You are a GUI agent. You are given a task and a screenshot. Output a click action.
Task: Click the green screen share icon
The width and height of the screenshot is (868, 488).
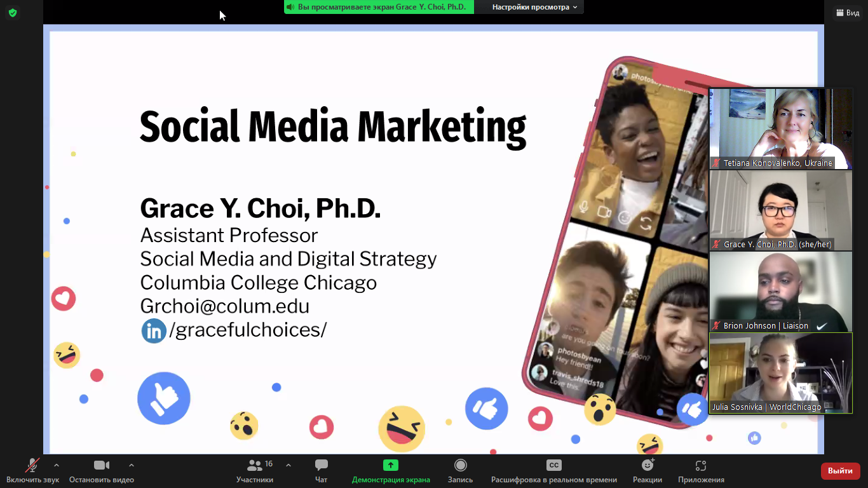pyautogui.click(x=391, y=466)
